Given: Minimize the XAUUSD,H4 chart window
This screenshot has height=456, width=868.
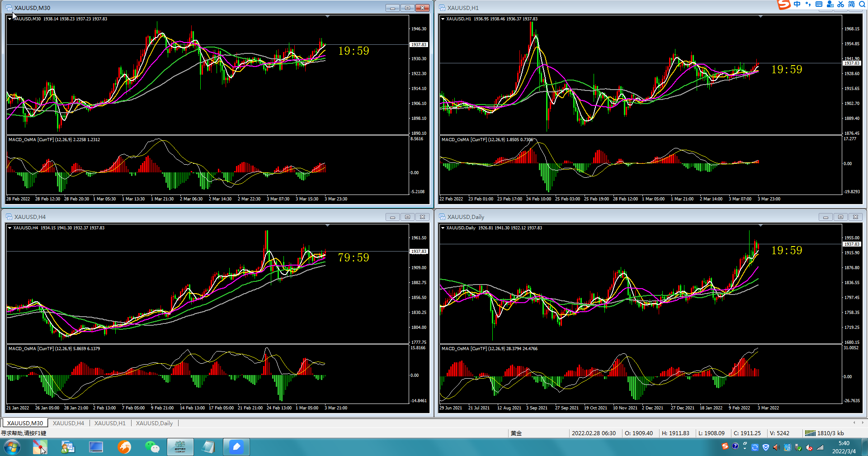Looking at the screenshot, I should [392, 217].
